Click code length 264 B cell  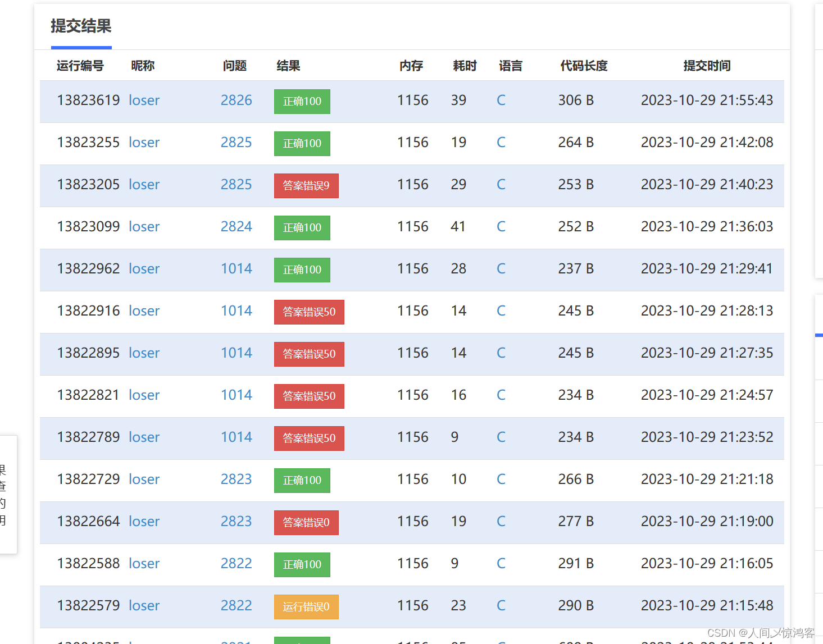[x=576, y=143]
